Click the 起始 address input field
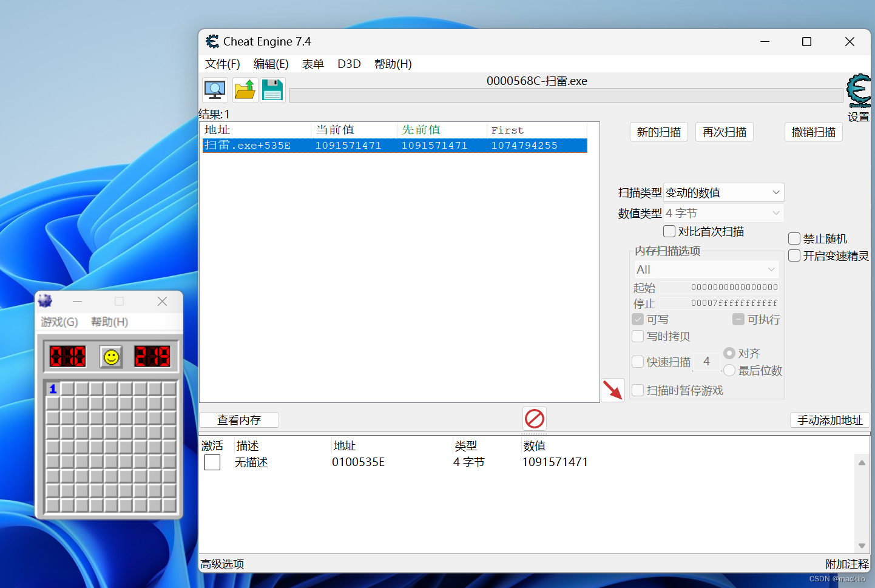Viewport: 875px width, 588px height. 720,287
